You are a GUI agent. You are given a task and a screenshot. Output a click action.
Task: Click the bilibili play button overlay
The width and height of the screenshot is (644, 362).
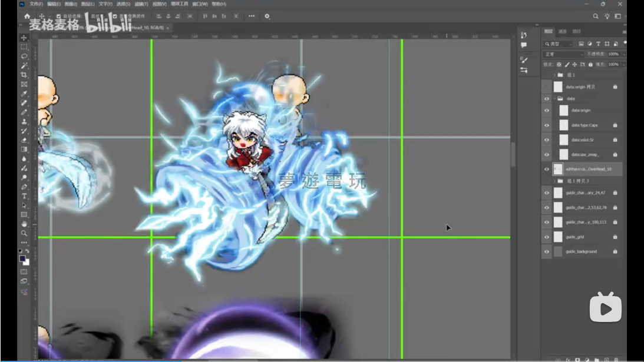click(605, 307)
